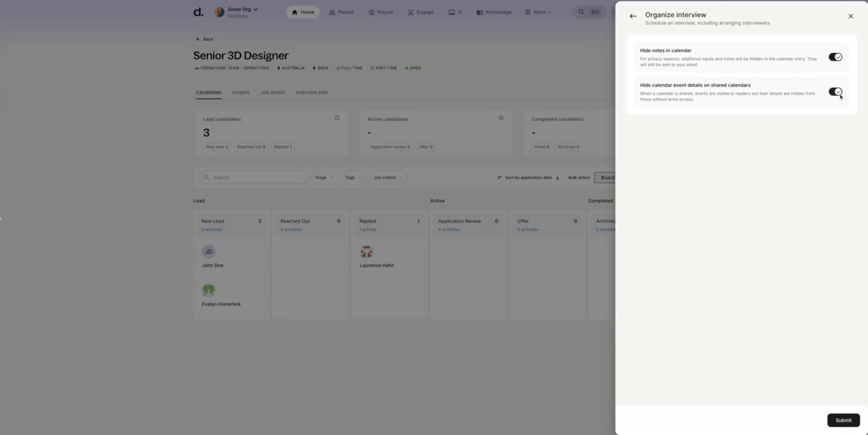The image size is (868, 435).
Task: Click the PART-TIME tag
Action: click(x=383, y=68)
